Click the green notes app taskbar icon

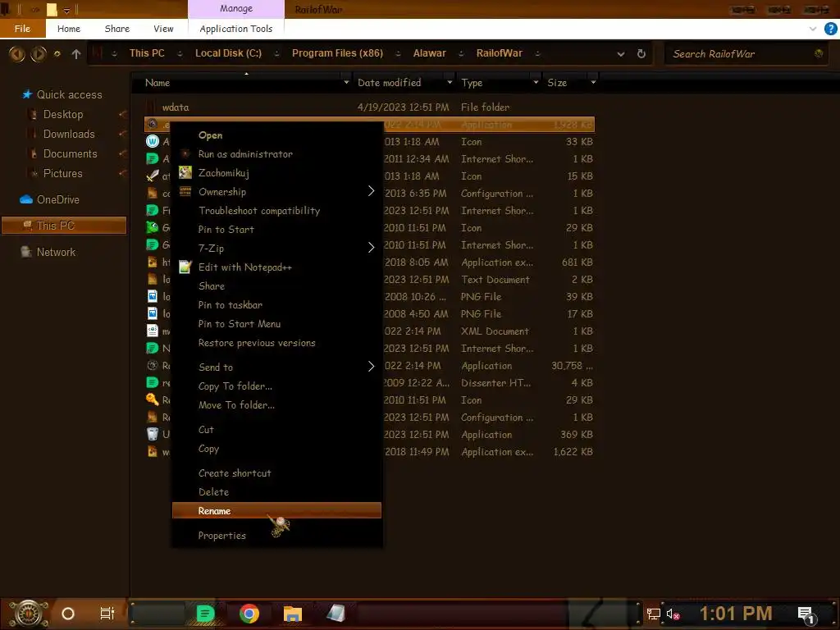(x=205, y=614)
